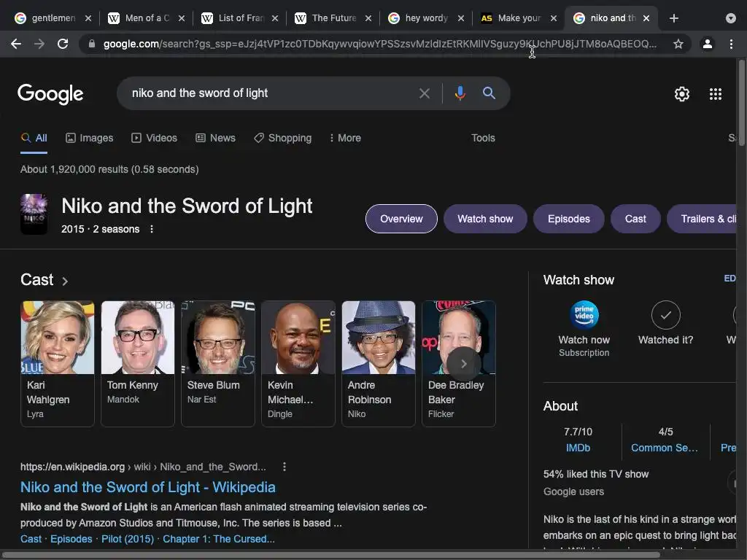Screen dimensions: 747x560
Task: Reload the current page
Action: [x=63, y=44]
